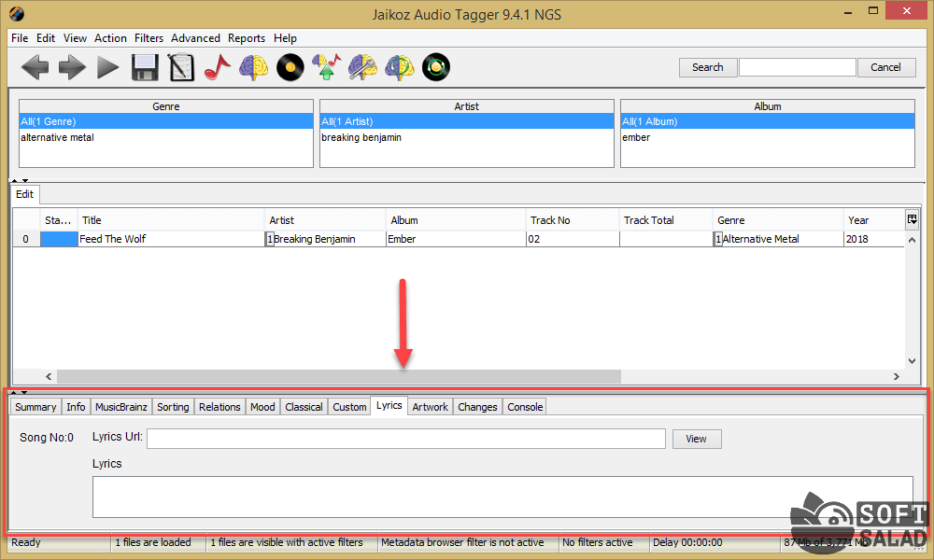
Task: Click the red music note icon
Action: click(217, 67)
